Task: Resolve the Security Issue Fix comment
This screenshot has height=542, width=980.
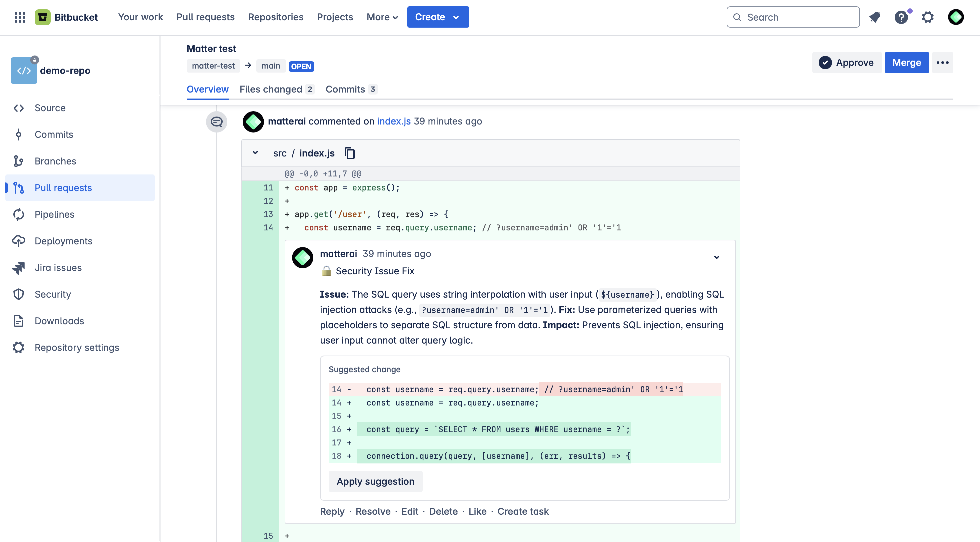Action: click(x=372, y=511)
